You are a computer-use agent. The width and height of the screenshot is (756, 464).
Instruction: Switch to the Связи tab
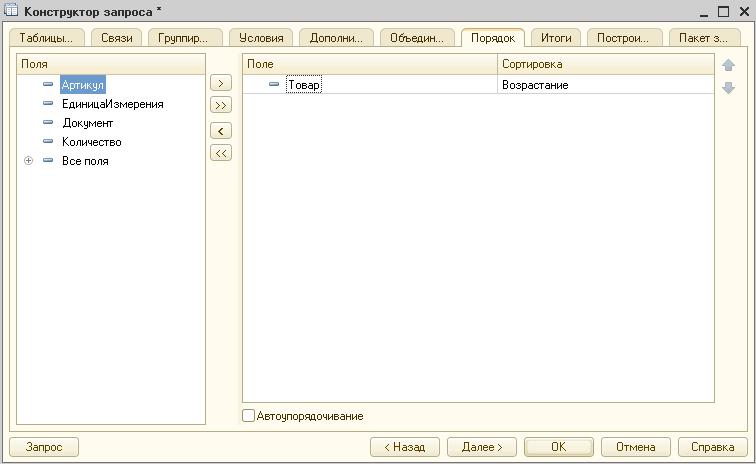coord(117,38)
